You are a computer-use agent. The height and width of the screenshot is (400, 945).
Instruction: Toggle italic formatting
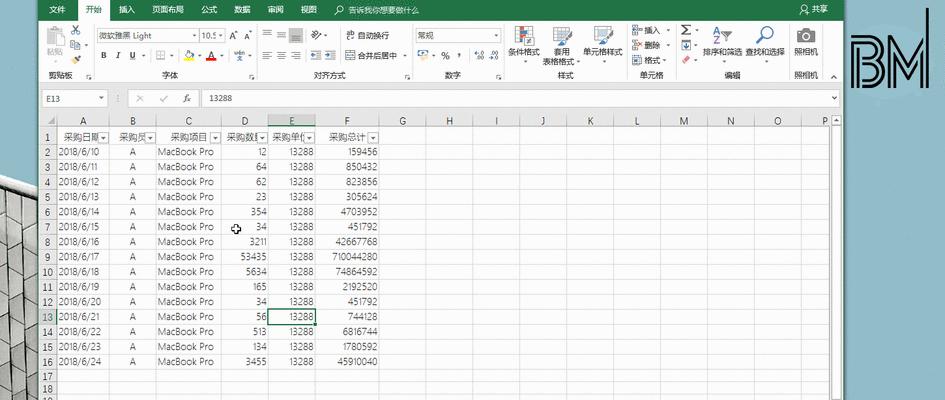118,55
